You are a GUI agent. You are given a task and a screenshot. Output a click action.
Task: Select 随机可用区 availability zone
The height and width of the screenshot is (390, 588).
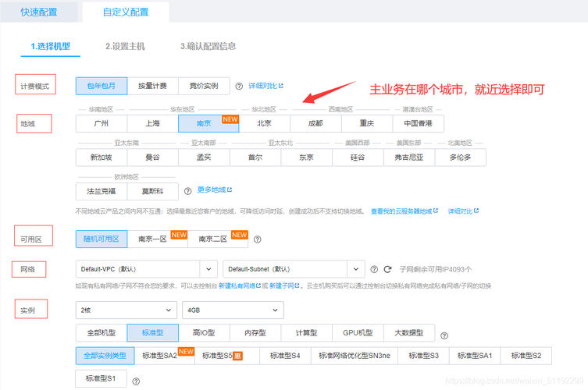102,239
